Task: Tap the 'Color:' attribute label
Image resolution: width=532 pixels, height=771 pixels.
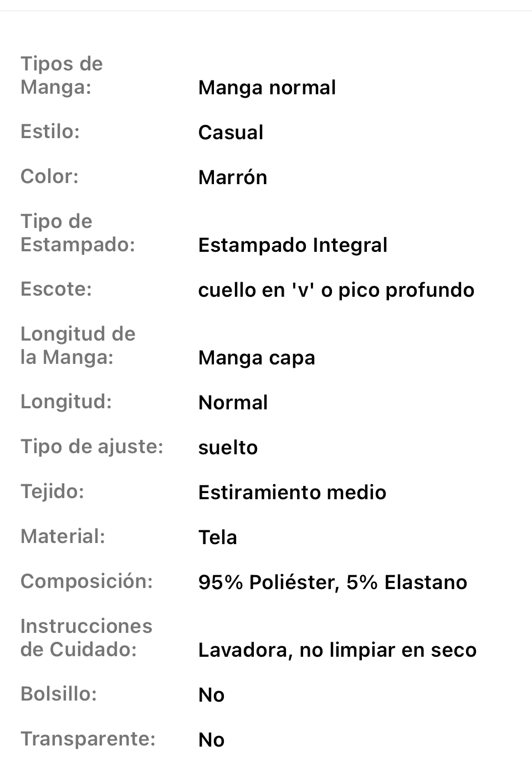Action: tap(49, 176)
